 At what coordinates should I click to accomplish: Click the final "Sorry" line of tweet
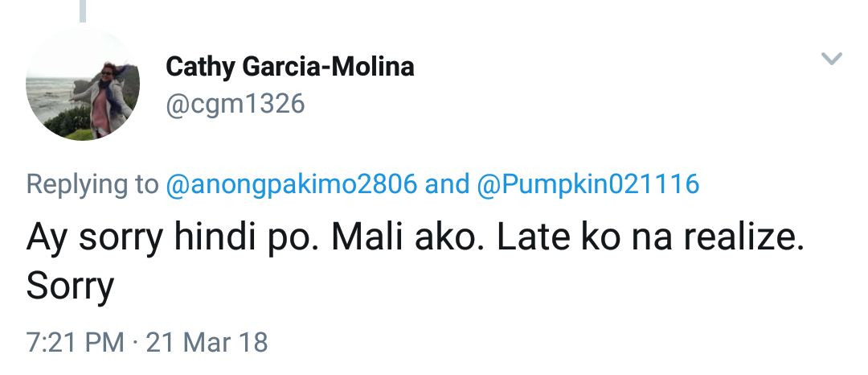click(x=70, y=286)
